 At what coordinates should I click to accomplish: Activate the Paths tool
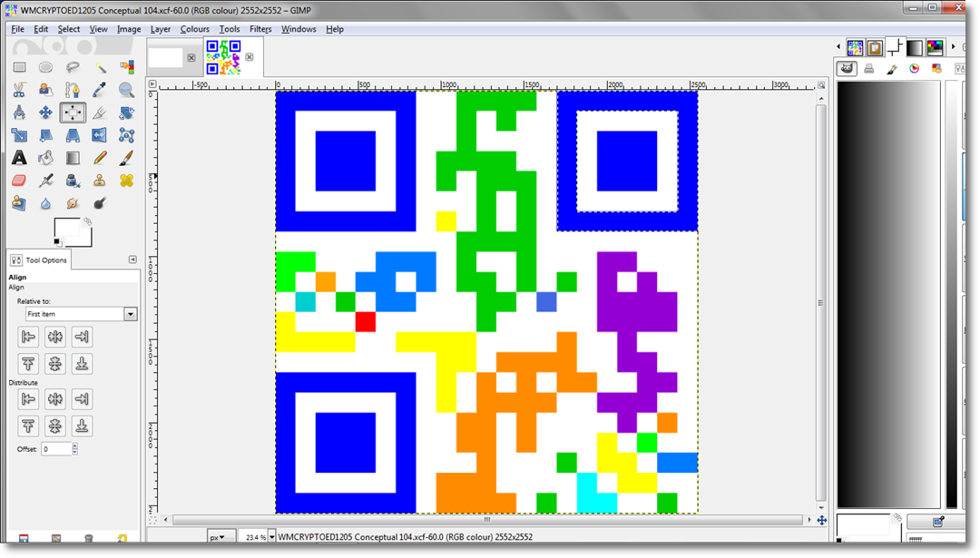[73, 90]
